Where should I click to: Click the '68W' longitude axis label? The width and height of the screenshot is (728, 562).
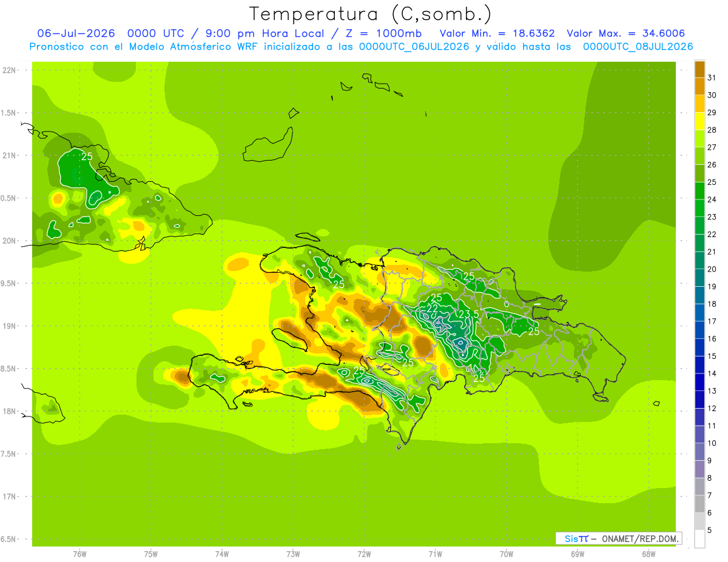[x=649, y=554]
